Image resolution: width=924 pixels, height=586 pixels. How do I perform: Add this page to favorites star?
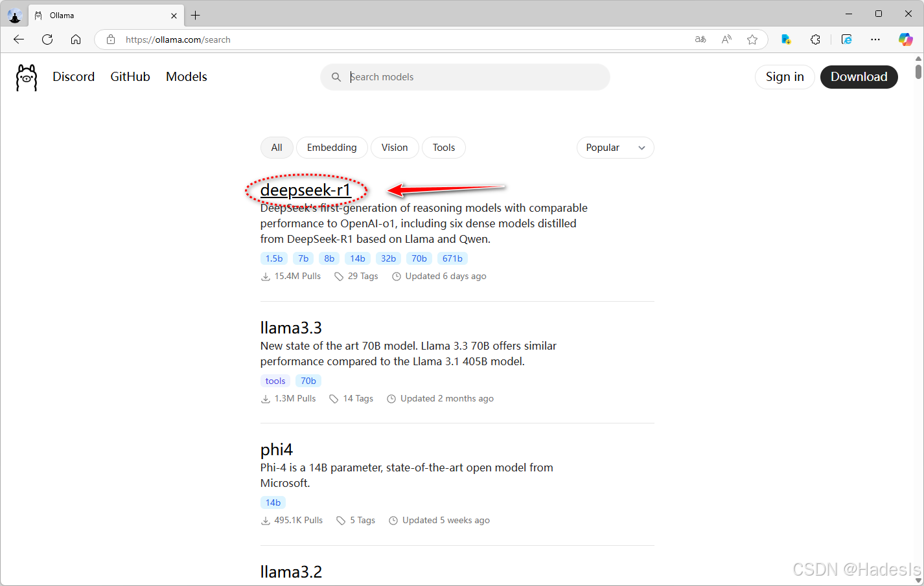(x=752, y=39)
